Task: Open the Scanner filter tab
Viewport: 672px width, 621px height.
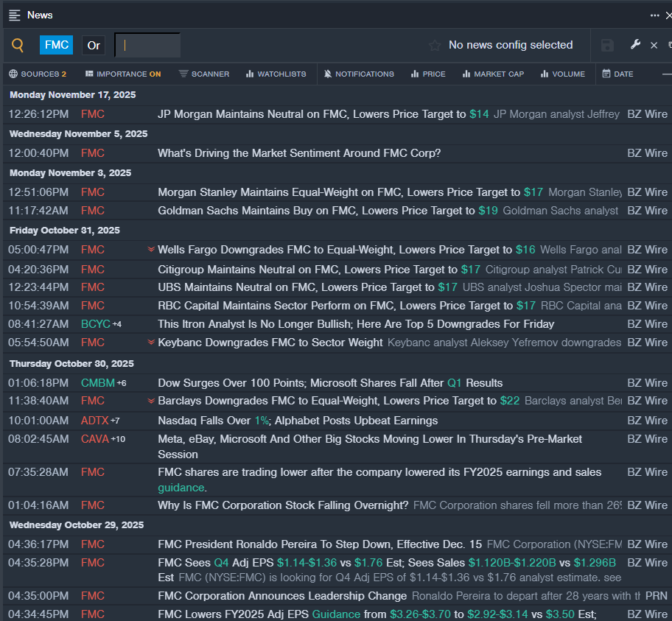Action: (x=204, y=74)
